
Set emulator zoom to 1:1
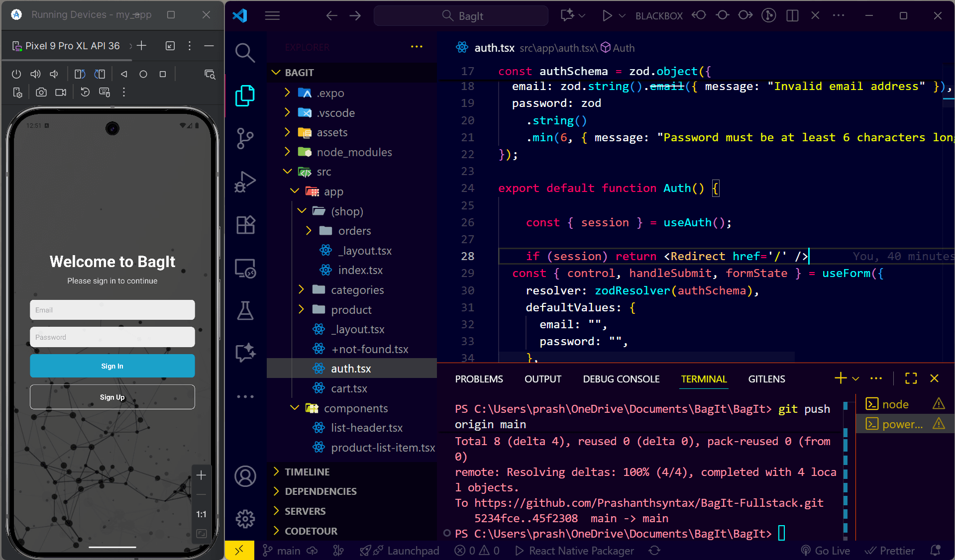click(x=201, y=514)
